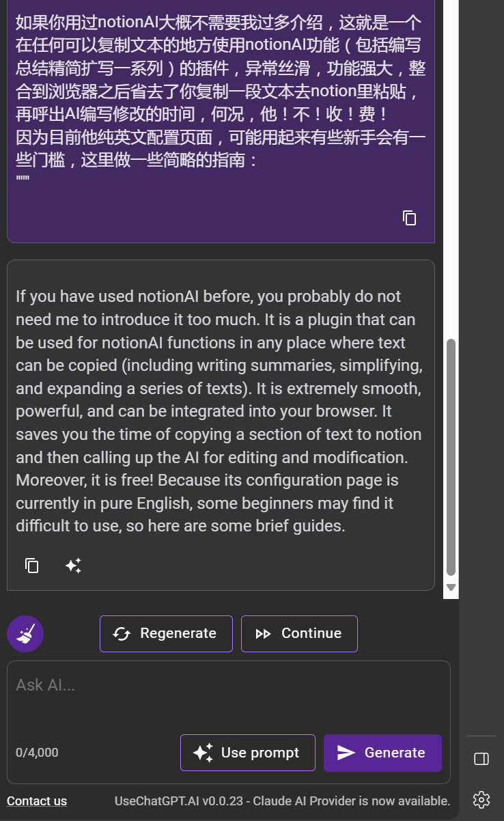
Task: Select the English translation response bubble
Action: pyautogui.click(x=221, y=425)
